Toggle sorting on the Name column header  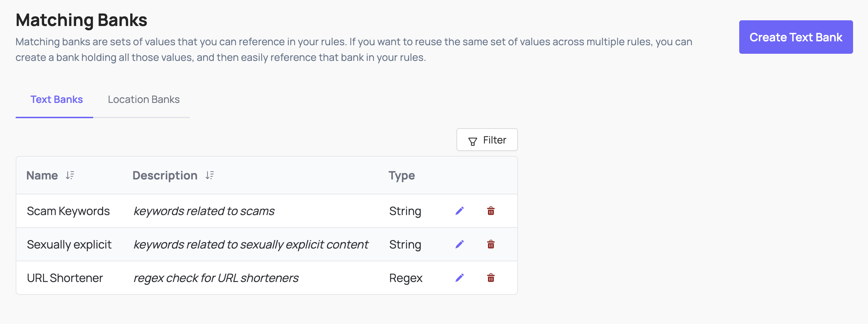[x=42, y=175]
